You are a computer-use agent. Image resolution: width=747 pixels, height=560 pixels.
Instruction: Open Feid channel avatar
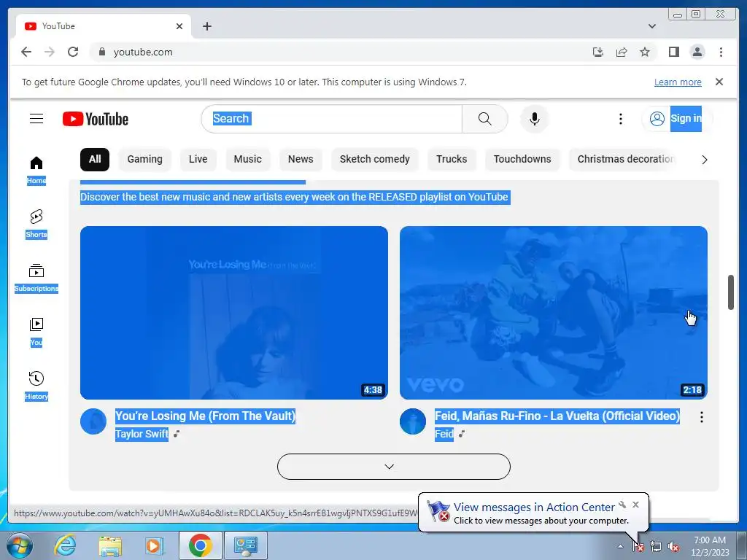[413, 421]
